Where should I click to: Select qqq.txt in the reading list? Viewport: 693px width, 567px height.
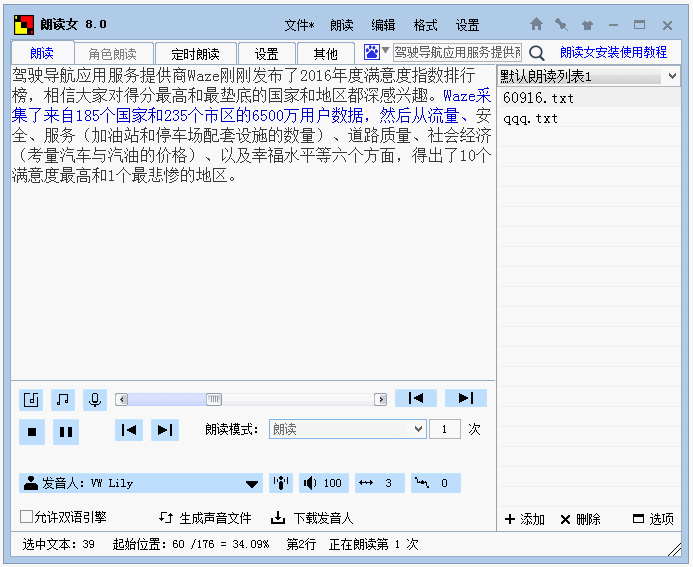click(531, 118)
